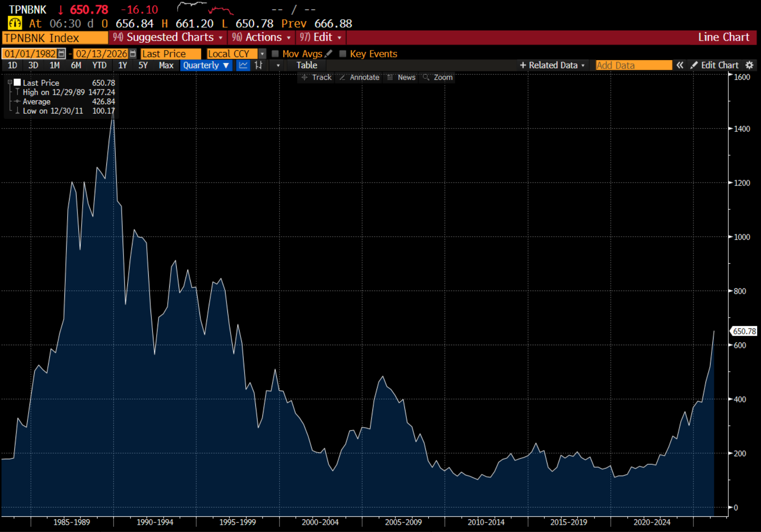761x532 pixels.
Task: Collapse the Last Price legend tree
Action: coord(10,82)
